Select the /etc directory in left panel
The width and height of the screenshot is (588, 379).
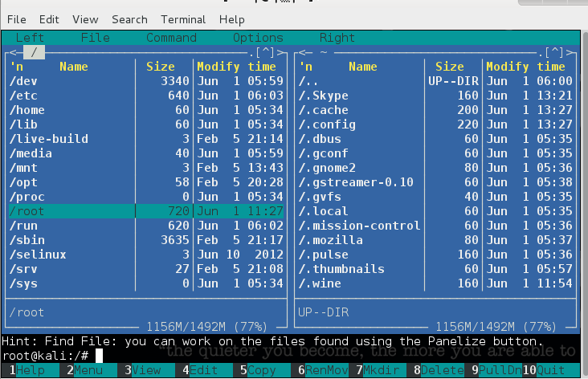point(22,96)
